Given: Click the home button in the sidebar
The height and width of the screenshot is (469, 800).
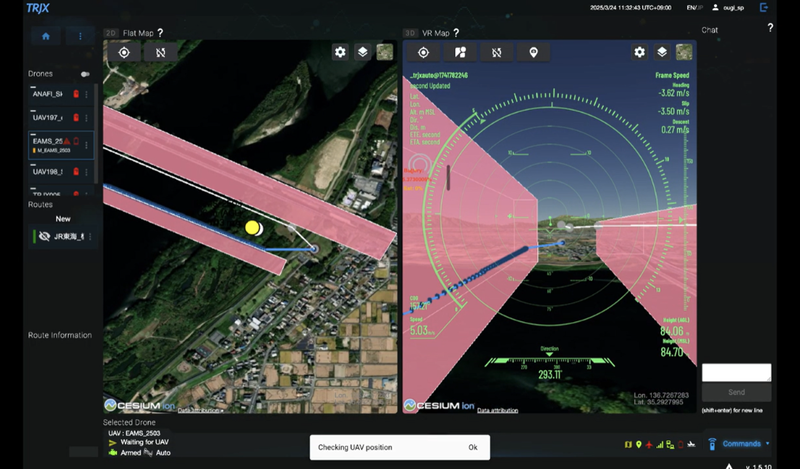Looking at the screenshot, I should click(x=45, y=35).
